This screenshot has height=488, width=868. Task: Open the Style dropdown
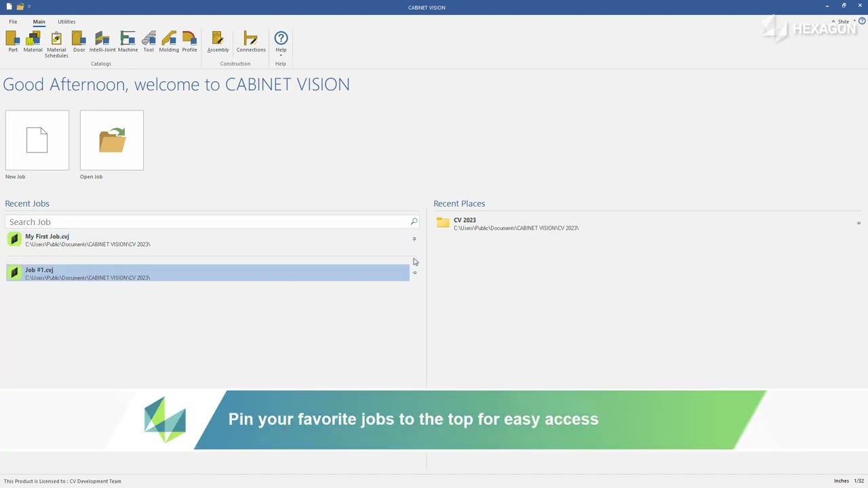click(846, 22)
